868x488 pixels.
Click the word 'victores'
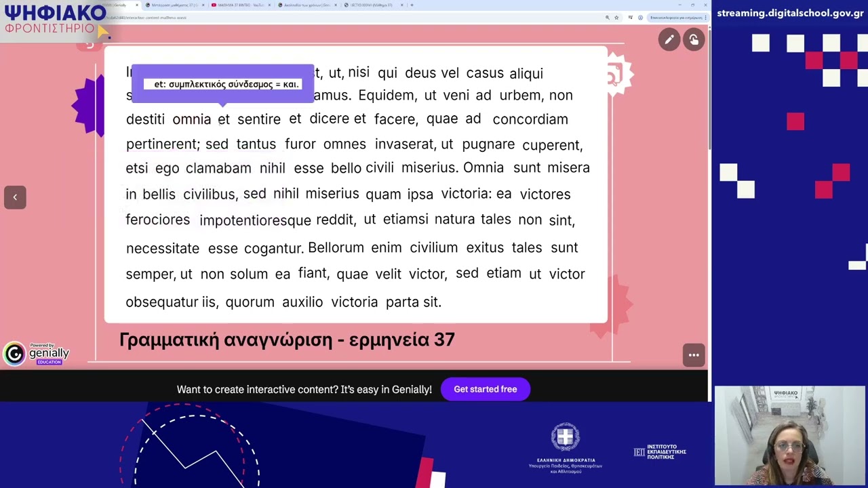click(x=545, y=195)
